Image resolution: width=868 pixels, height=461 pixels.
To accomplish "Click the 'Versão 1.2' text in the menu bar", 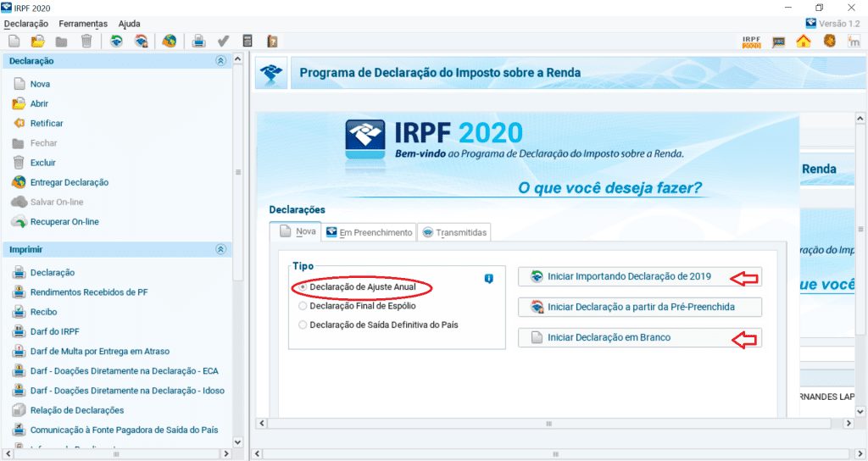I will [x=839, y=23].
